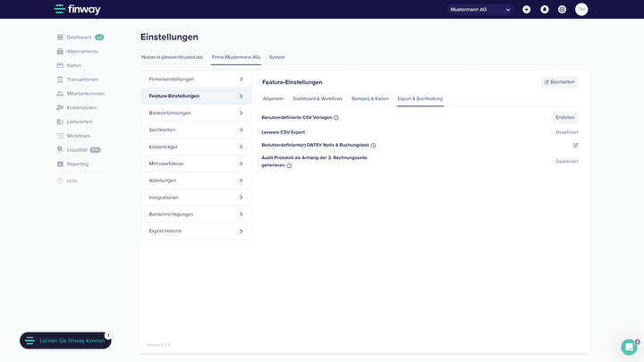Click the Kostenstellen icon
The width and height of the screenshot is (644, 362).
(60, 107)
